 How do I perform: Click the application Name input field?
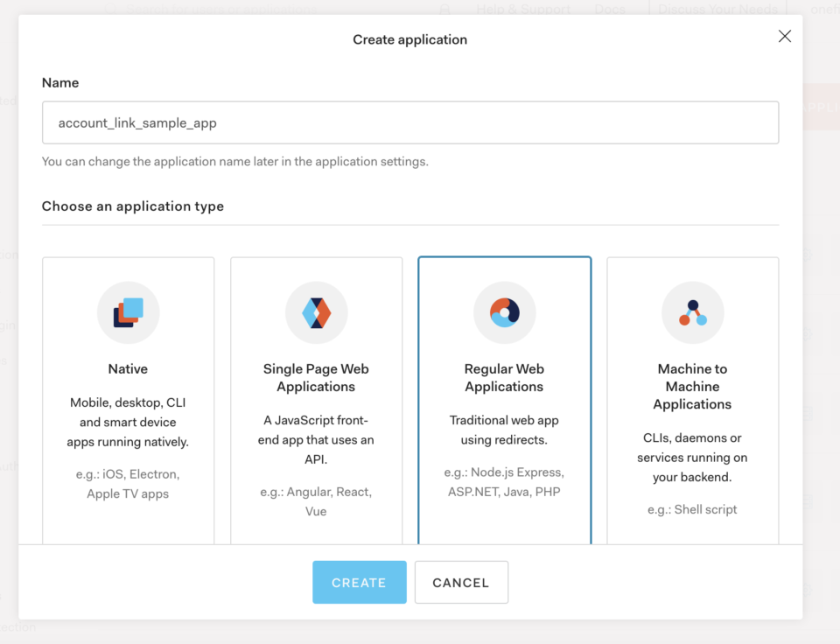point(410,122)
